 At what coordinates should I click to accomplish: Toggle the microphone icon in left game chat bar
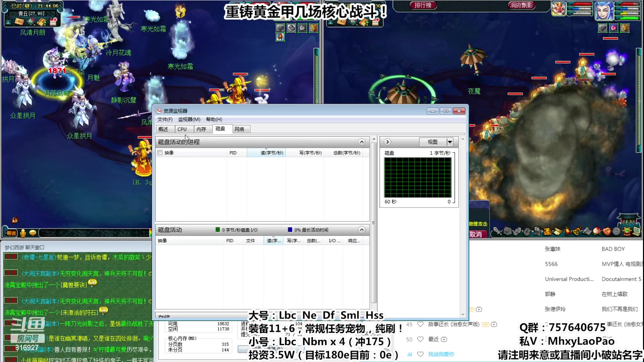click(x=23, y=233)
